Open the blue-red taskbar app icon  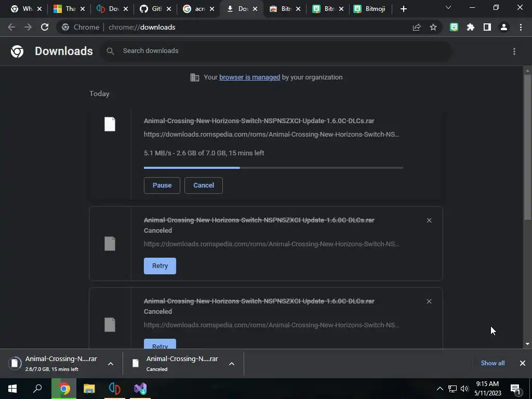coord(115,389)
